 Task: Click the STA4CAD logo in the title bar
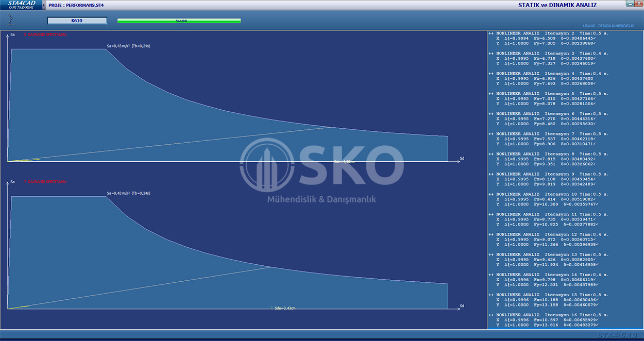[x=21, y=5]
